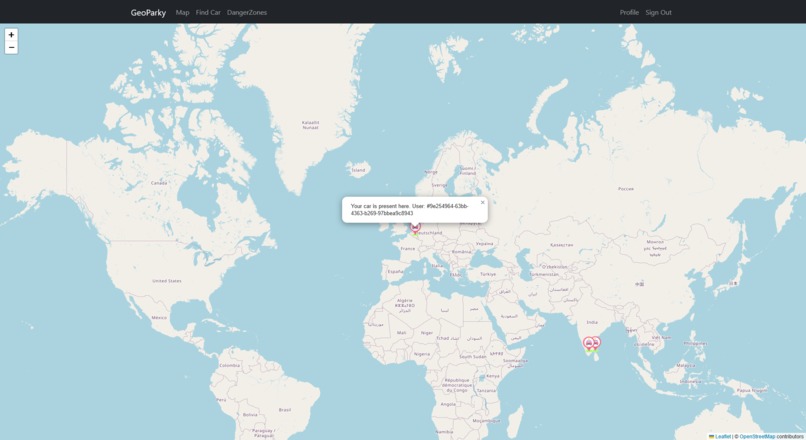Click the 'Niger' map label
Image resolution: width=806 pixels, height=440 pixels.
(427, 333)
